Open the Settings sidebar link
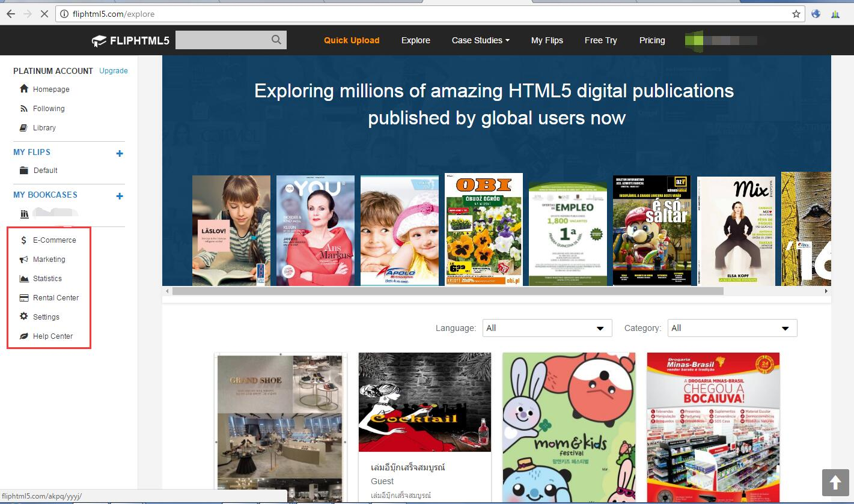Screen dimensions: 854x504 pyautogui.click(x=46, y=317)
